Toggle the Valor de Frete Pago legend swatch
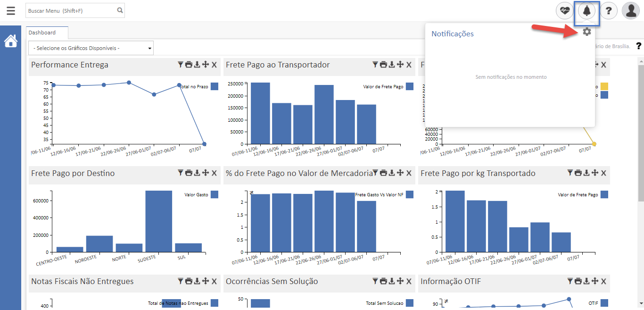This screenshot has width=644, height=310. click(409, 86)
